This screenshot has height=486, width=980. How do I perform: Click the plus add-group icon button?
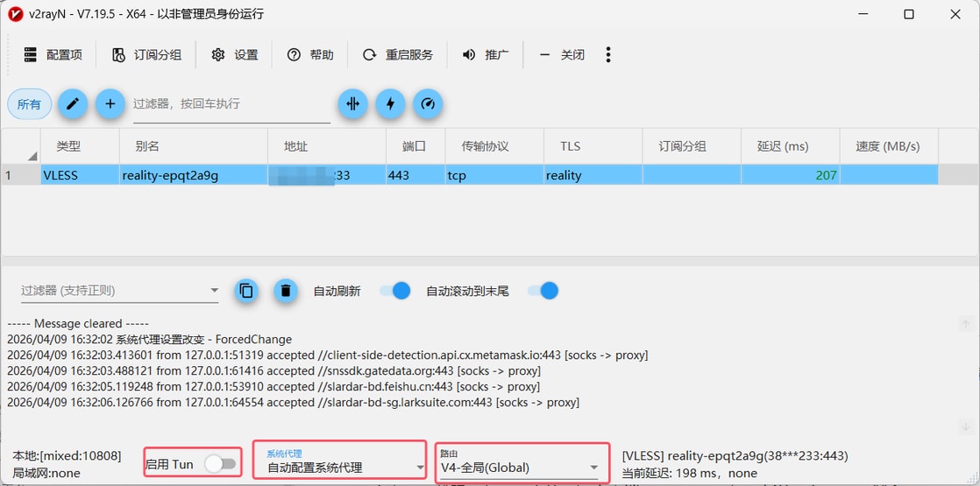110,104
